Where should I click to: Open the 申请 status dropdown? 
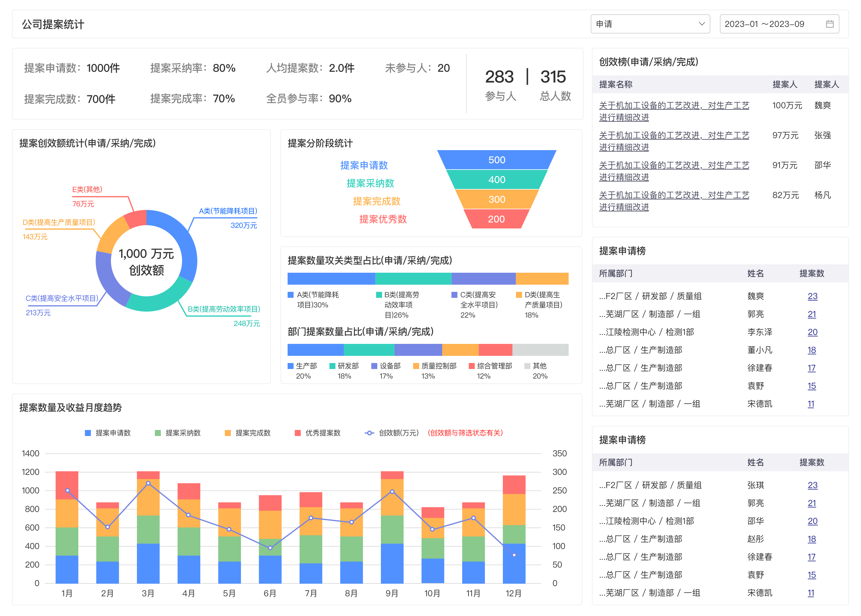click(x=650, y=24)
